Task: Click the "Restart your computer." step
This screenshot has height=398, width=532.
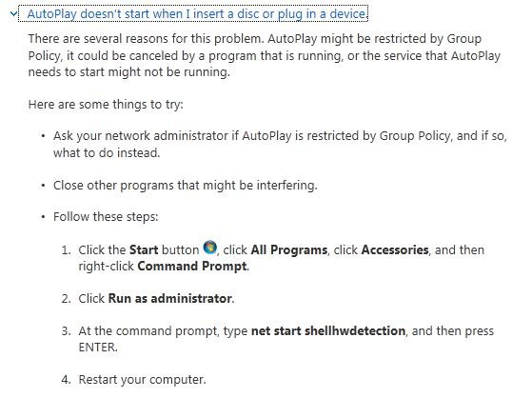Action: [x=142, y=379]
